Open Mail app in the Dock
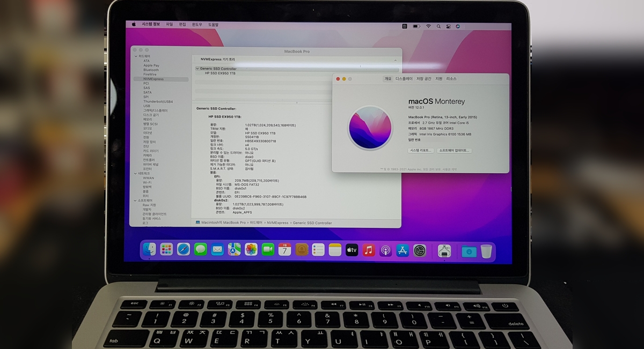The height and width of the screenshot is (349, 644). (217, 249)
